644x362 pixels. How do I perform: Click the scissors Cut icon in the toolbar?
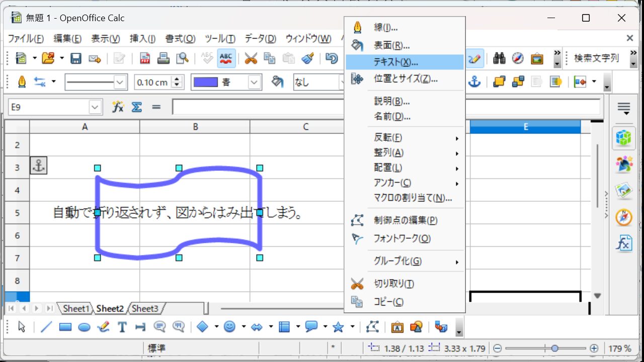point(251,58)
